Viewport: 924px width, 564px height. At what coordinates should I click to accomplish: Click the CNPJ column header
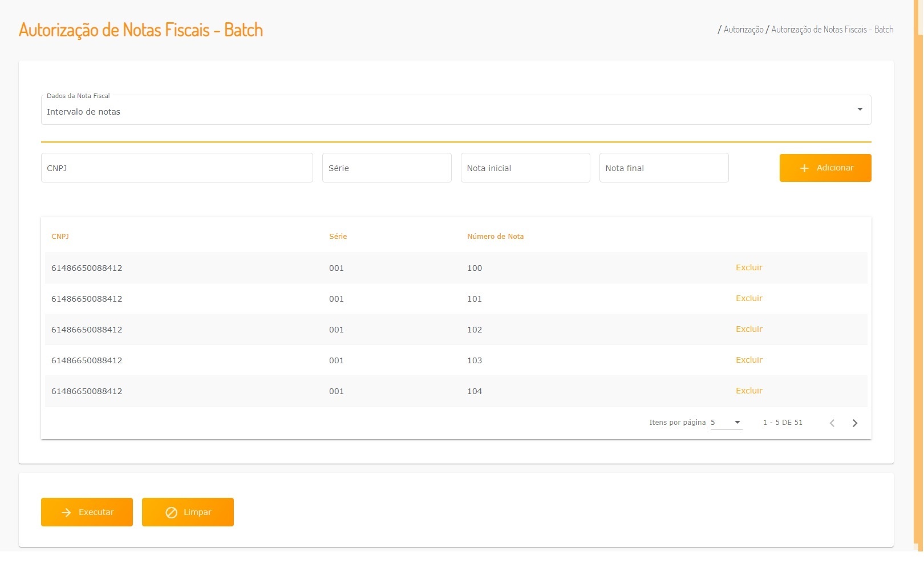click(x=60, y=236)
